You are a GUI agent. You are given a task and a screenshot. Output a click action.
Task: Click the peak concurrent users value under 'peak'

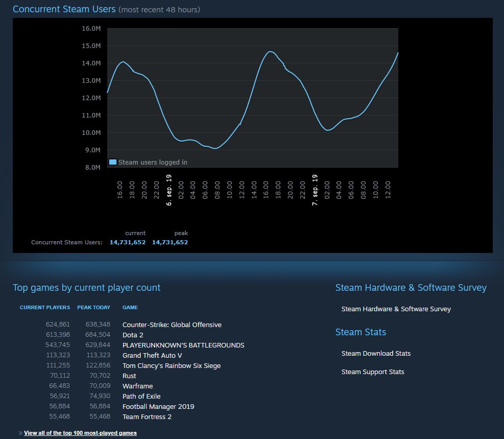170,242
